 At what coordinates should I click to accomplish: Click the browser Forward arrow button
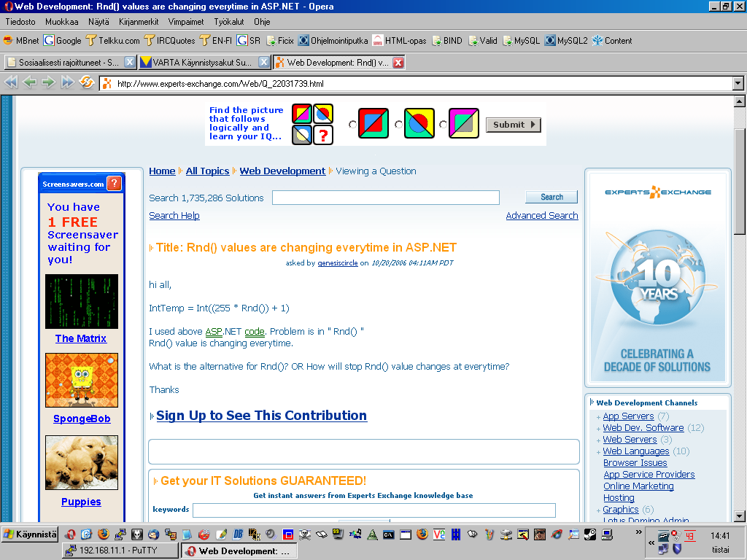(x=48, y=82)
